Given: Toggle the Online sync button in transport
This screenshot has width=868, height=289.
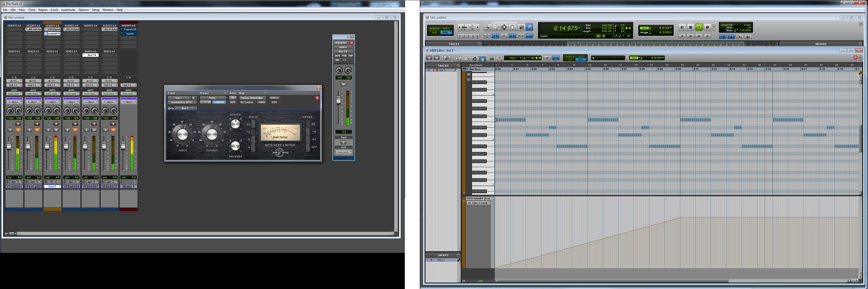Looking at the screenshot, I should 682,27.
